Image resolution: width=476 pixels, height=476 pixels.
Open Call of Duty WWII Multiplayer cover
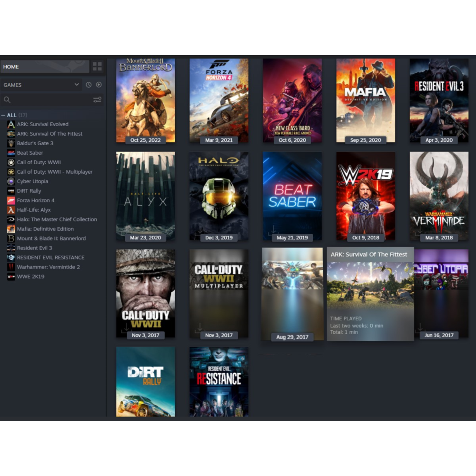(219, 293)
